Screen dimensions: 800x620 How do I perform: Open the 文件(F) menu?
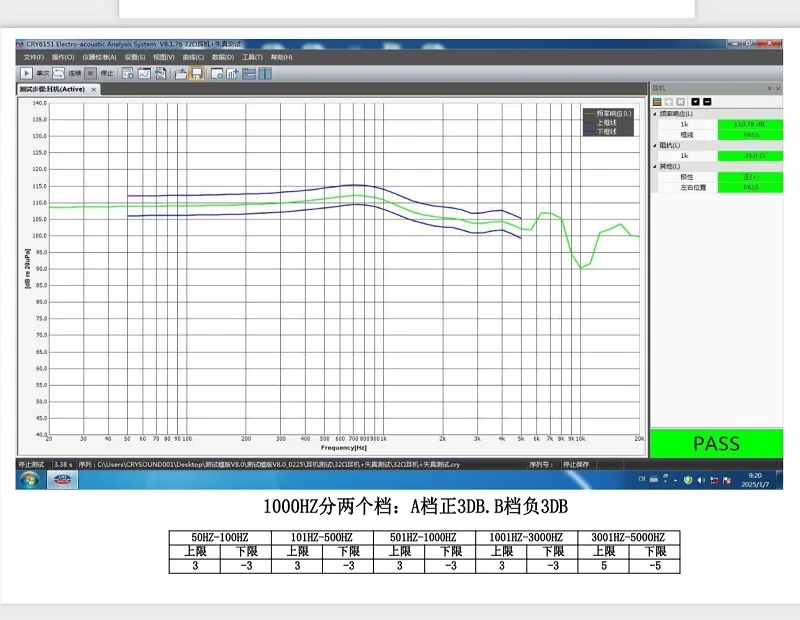(33, 57)
